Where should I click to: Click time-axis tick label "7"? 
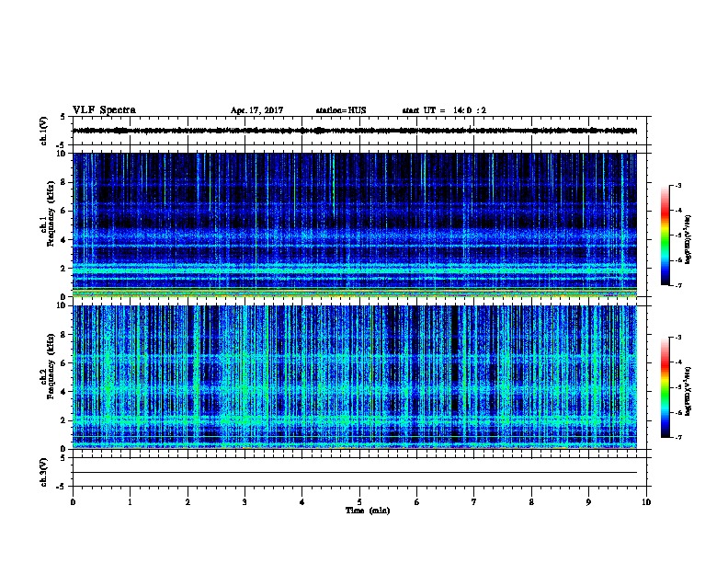(474, 502)
